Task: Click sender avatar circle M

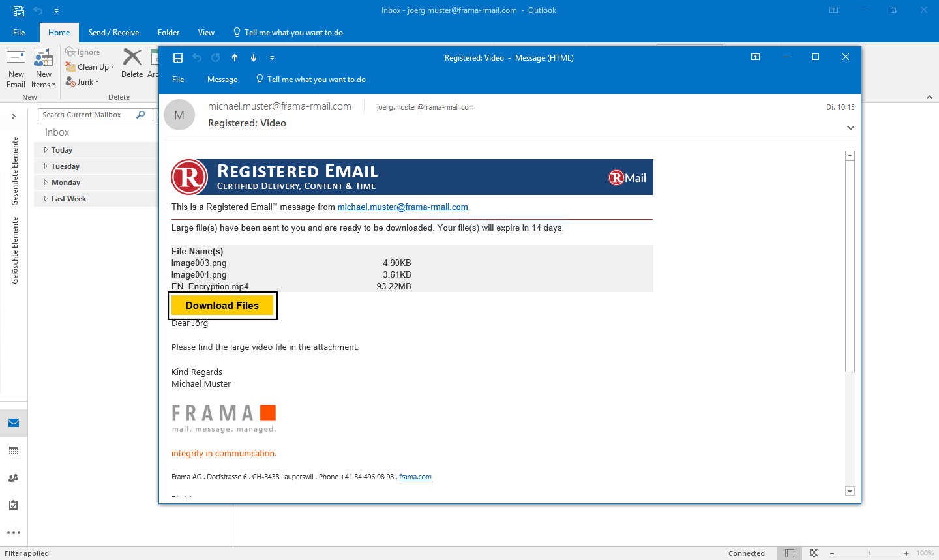Action: (x=179, y=115)
